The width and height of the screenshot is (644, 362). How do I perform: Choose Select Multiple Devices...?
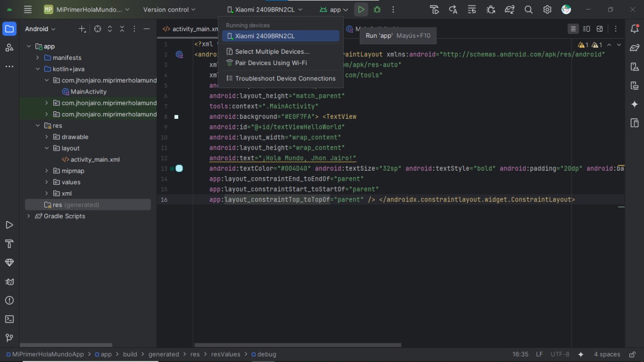tap(281, 51)
